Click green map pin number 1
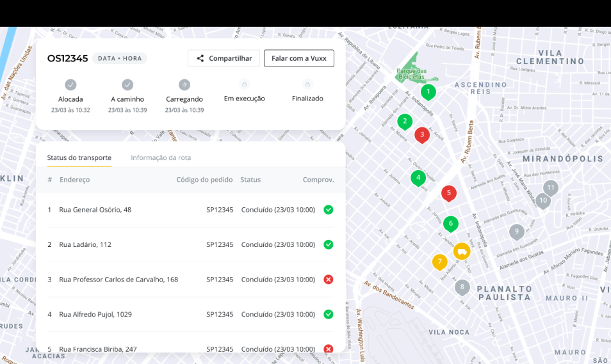 (428, 91)
